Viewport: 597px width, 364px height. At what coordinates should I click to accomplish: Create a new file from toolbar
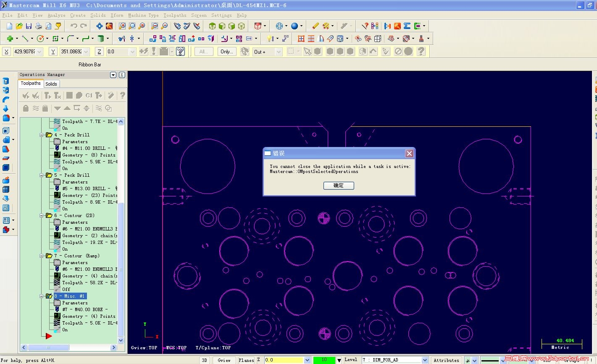point(10,26)
